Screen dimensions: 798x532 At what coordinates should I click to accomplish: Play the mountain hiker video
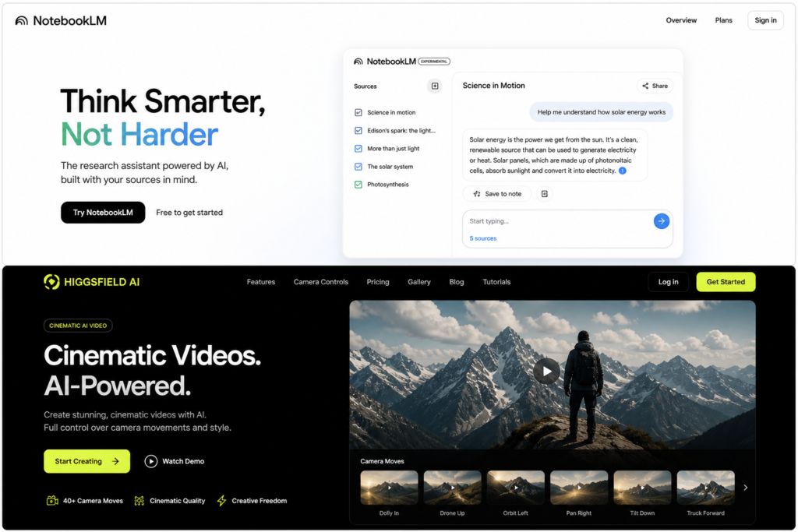[x=546, y=372]
